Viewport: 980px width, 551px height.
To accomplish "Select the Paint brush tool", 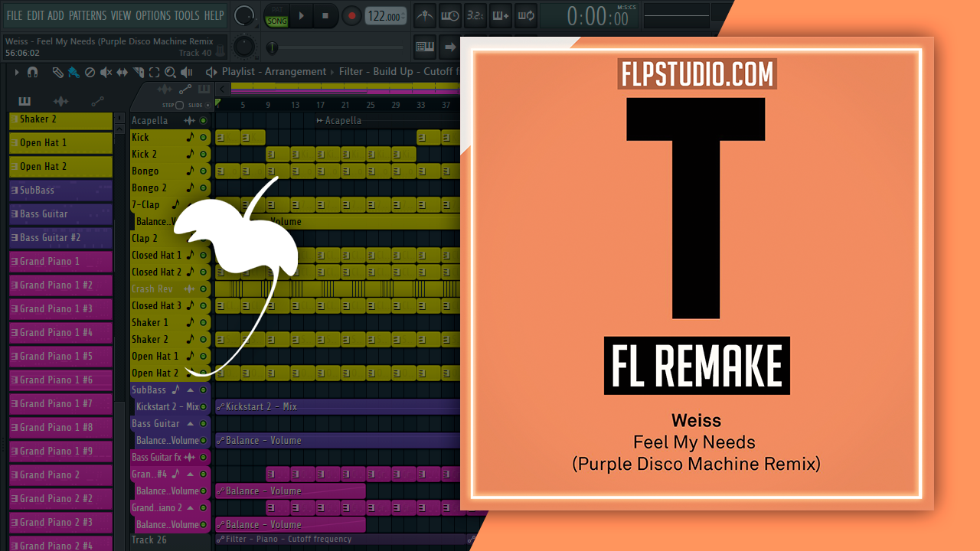I will [73, 72].
